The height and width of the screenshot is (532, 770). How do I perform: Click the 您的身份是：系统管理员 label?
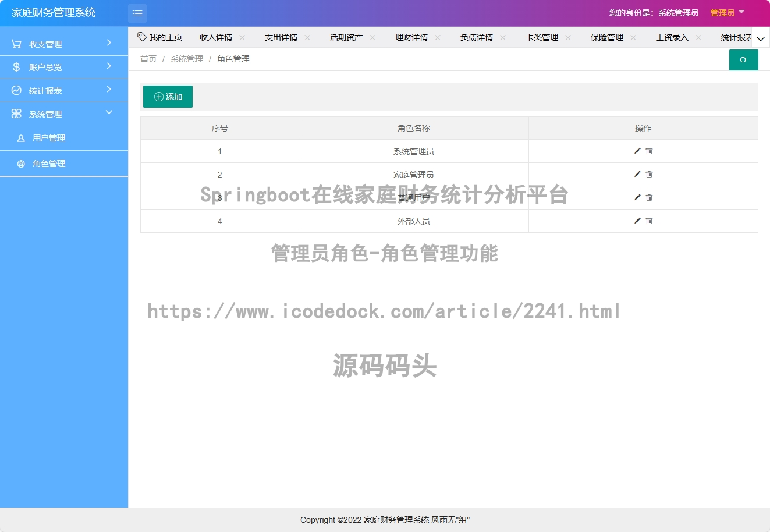coord(654,13)
